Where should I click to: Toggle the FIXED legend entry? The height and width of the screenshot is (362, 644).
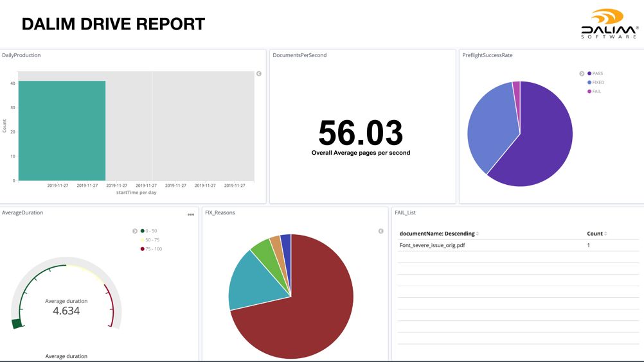click(596, 82)
